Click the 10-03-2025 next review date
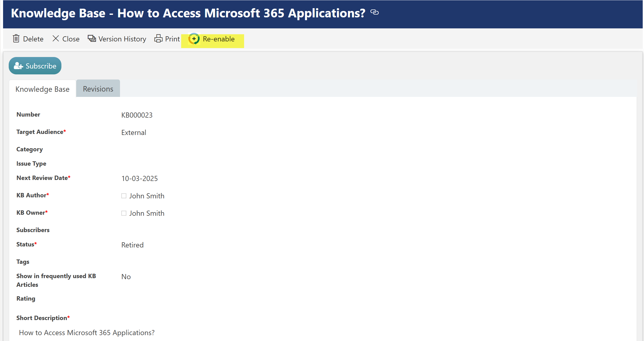644x341 pixels. [139, 178]
